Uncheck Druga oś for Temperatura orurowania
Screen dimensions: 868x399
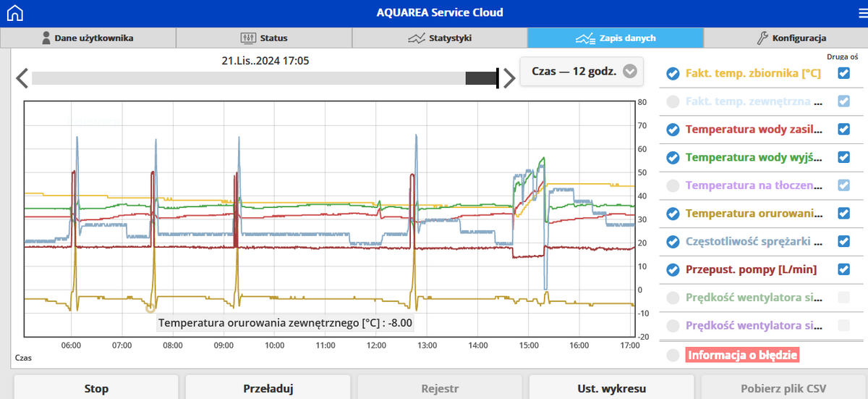(843, 213)
